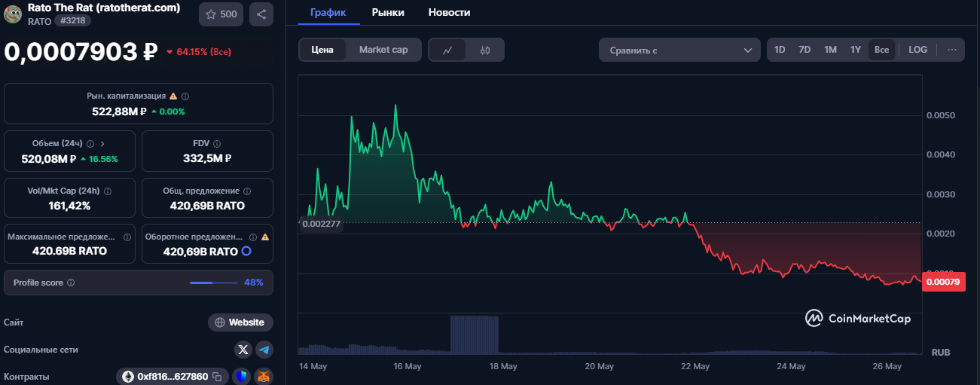Click the 332,5M ₽ FDV value
Image resolution: width=980 pixels, height=385 pixels.
pyautogui.click(x=207, y=158)
